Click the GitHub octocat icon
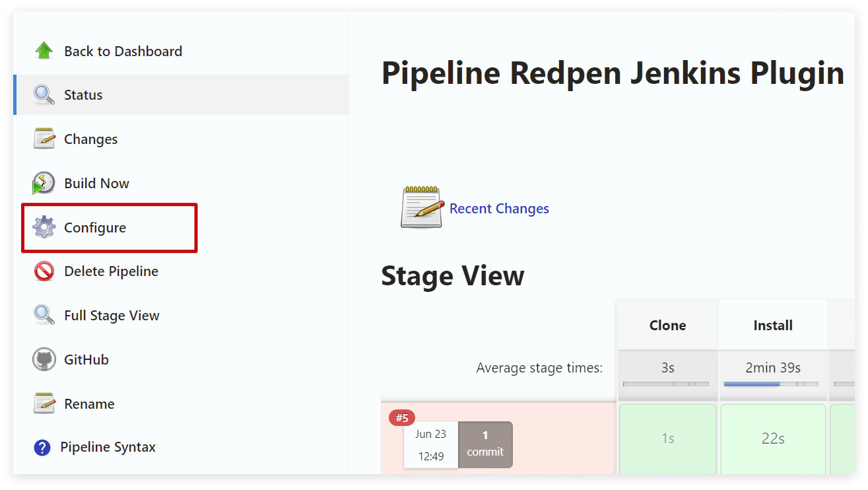Screen dimensions: 868x490 click(x=44, y=359)
